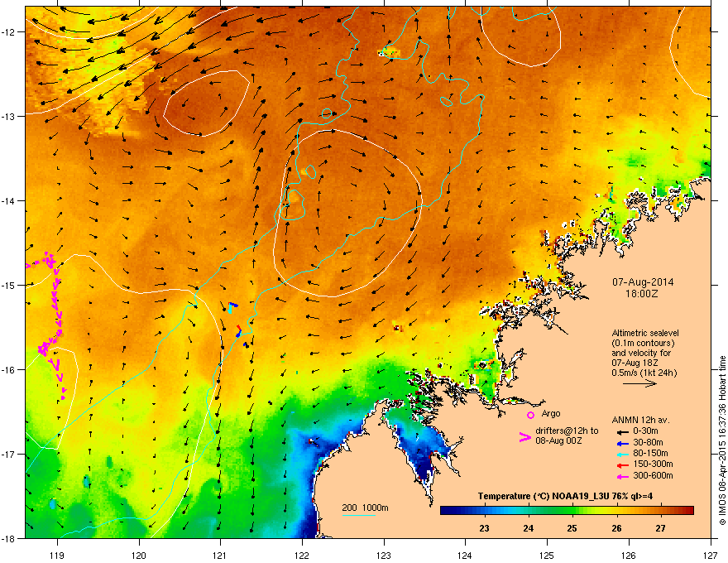The width and height of the screenshot is (728, 563).
Task: Click the '08-Aug 00Z' legend label
Action: pos(558,440)
